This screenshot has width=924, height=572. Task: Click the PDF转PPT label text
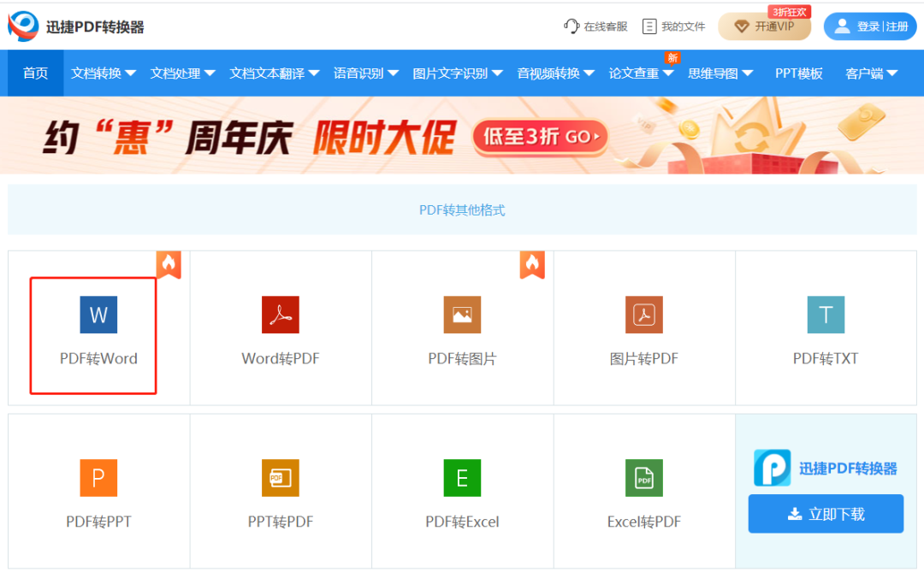[x=98, y=522]
